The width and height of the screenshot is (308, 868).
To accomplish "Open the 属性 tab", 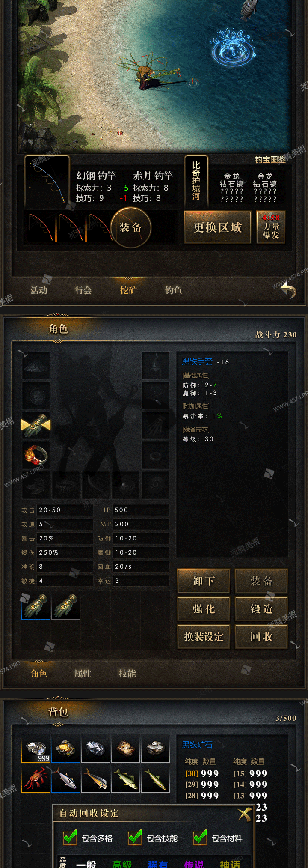I will point(83,674).
